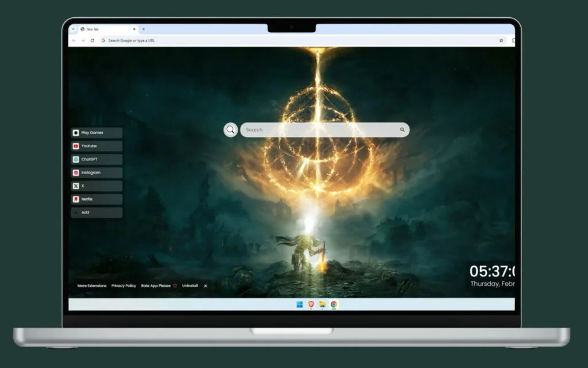Image resolution: width=588 pixels, height=368 pixels.
Task: Open a new browser tab with plus
Action: click(x=144, y=29)
